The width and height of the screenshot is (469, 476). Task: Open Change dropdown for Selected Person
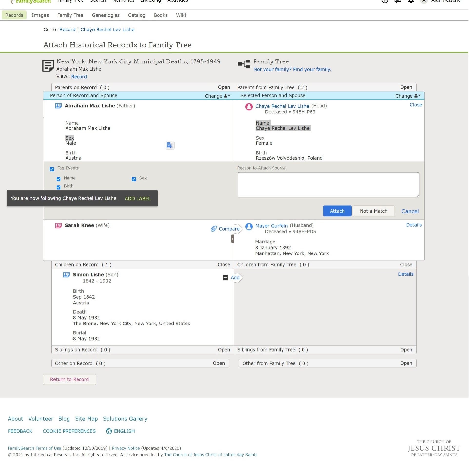pos(408,96)
